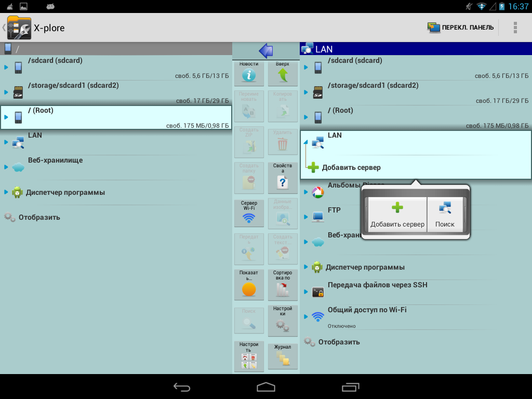This screenshot has height=399, width=532.
Task: Tap the Android recent apps button
Action: pyautogui.click(x=350, y=387)
